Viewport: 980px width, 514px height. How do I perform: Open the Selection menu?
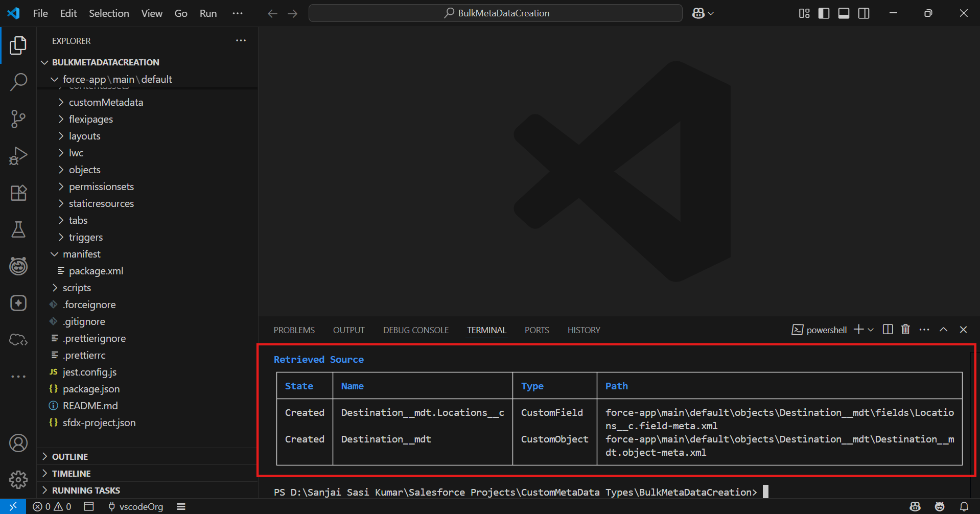109,13
